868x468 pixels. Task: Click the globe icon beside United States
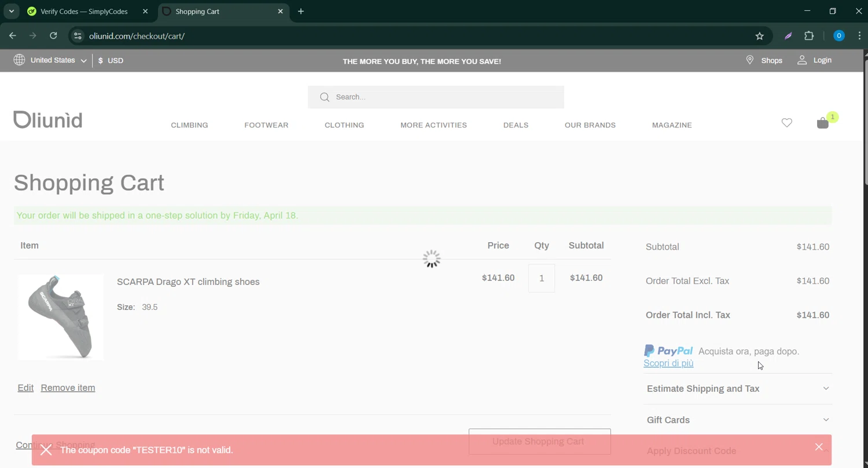click(19, 60)
